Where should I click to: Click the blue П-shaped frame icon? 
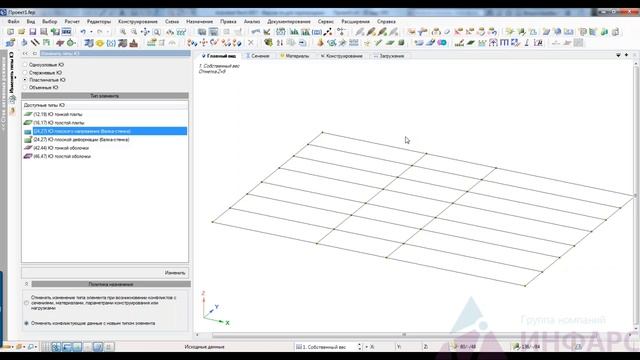click(504, 42)
